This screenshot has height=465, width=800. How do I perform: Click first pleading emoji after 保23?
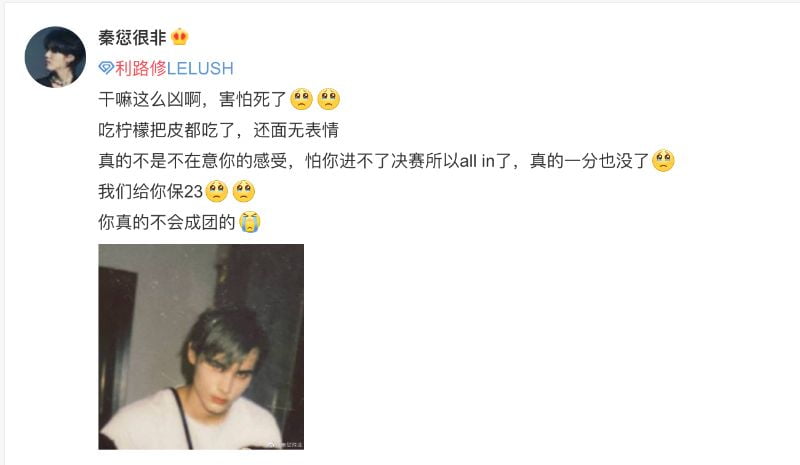point(216,191)
